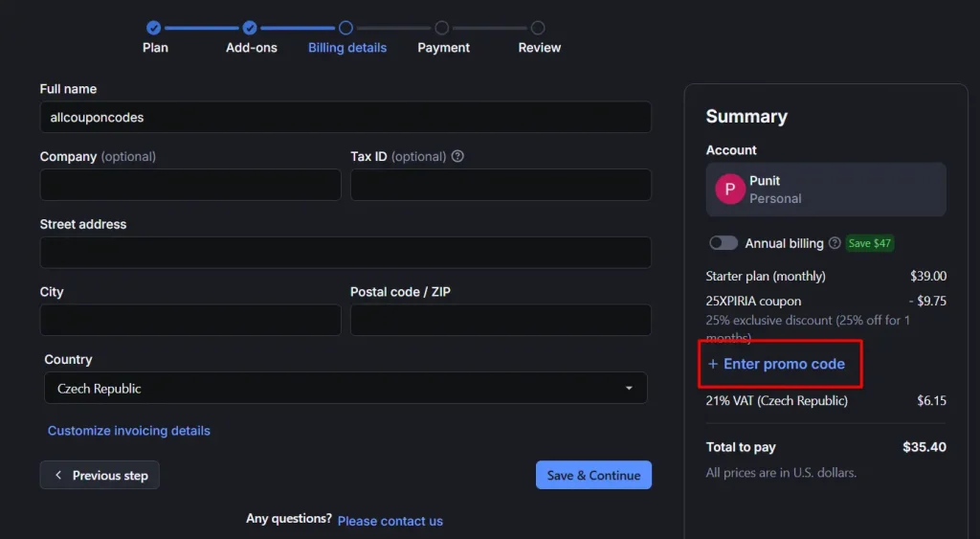
Task: Enable the Annual billing toggle
Action: (724, 243)
